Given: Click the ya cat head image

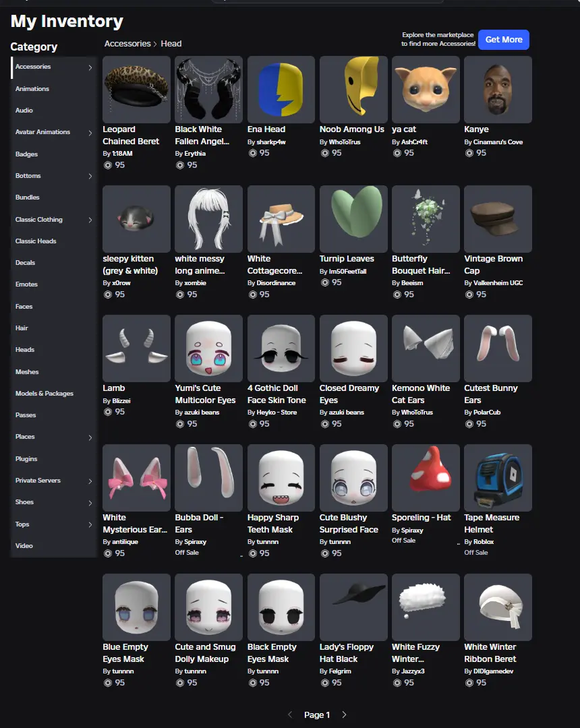Looking at the screenshot, I should 426,90.
